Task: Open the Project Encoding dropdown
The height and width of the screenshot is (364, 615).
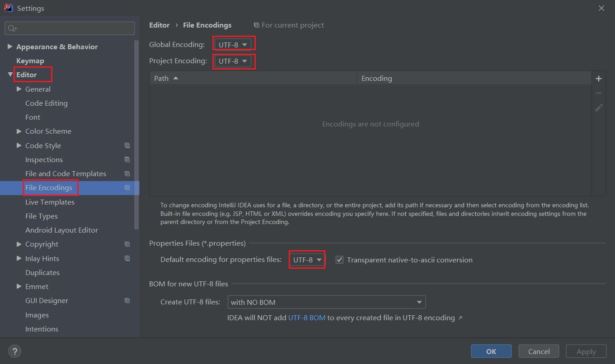Action: click(233, 61)
